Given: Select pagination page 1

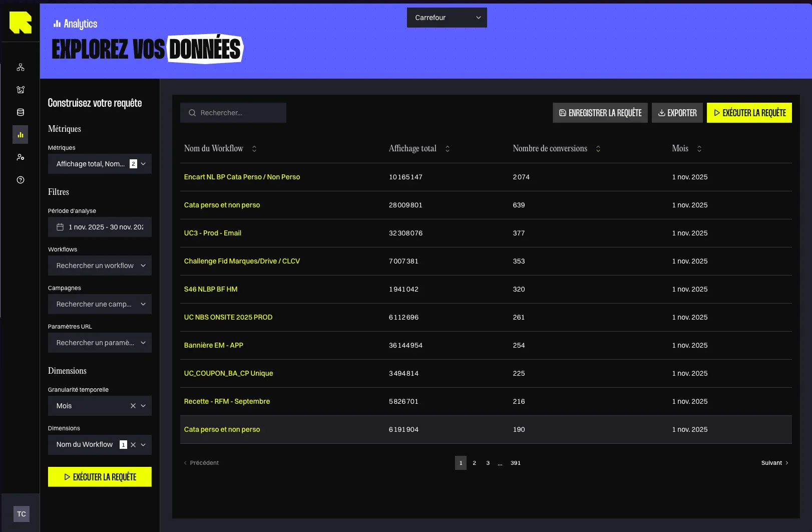Looking at the screenshot, I should (x=461, y=463).
